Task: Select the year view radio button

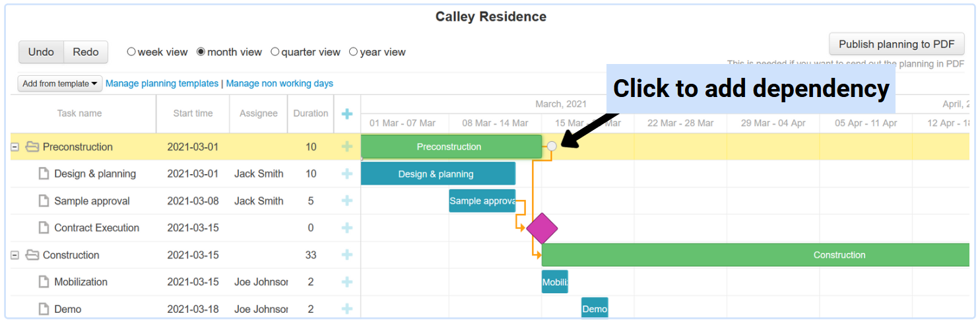Action: point(353,51)
